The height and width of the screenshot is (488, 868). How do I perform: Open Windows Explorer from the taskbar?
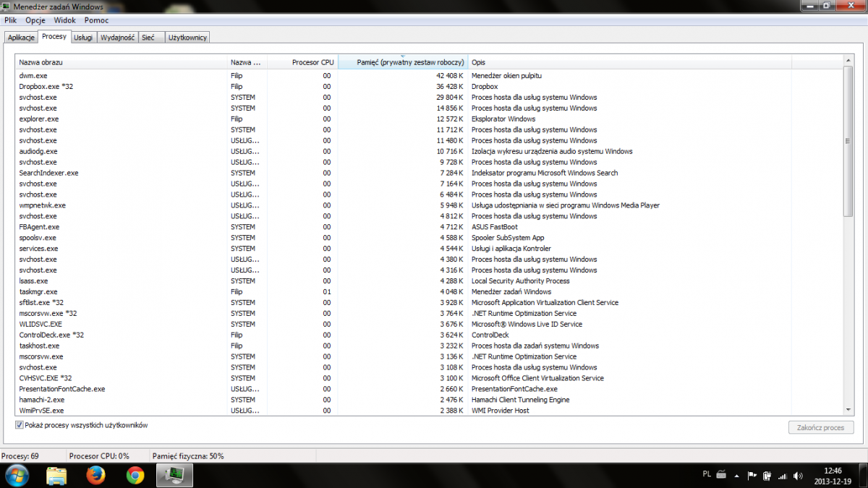56,475
